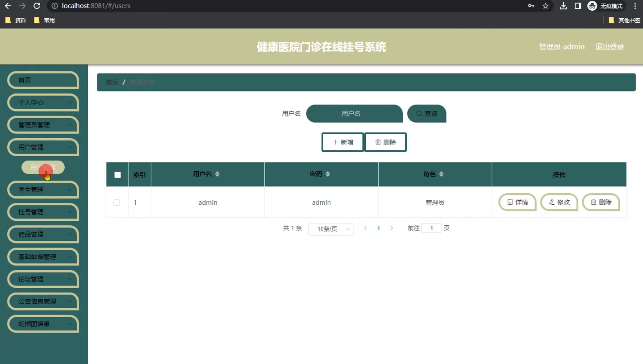
Task: Select the highlighted 用户管理 submenu item
Action: pos(43,167)
